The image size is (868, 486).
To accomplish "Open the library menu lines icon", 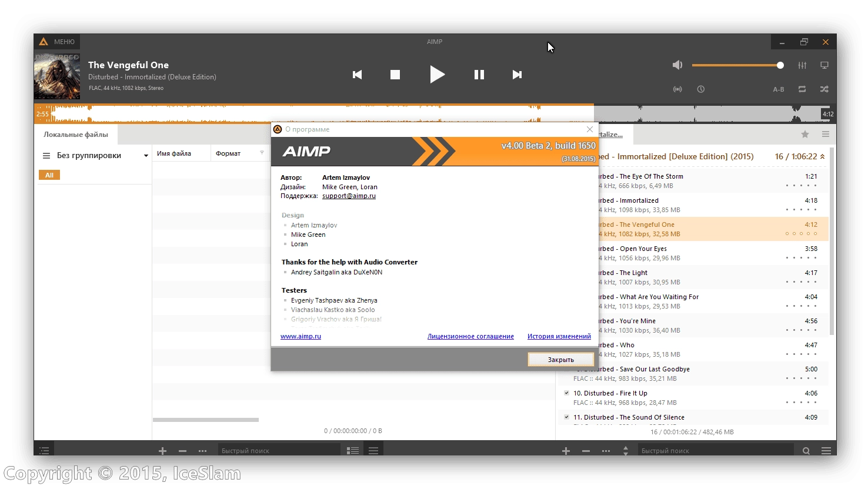I will [x=373, y=451].
